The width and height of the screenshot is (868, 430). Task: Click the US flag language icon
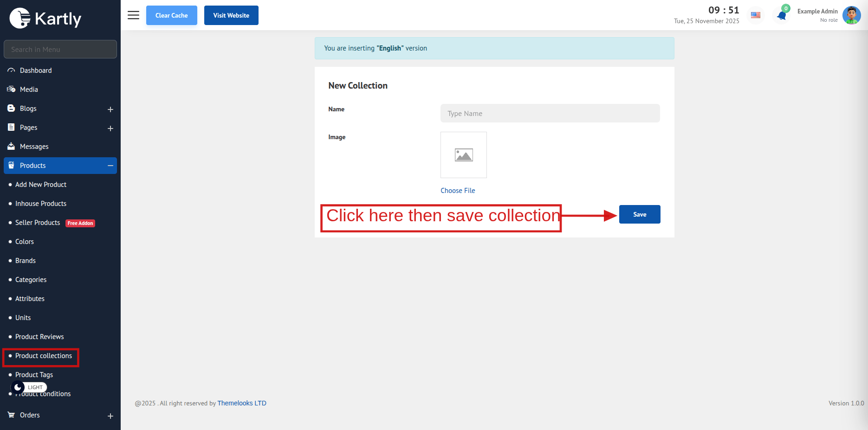[x=756, y=15]
